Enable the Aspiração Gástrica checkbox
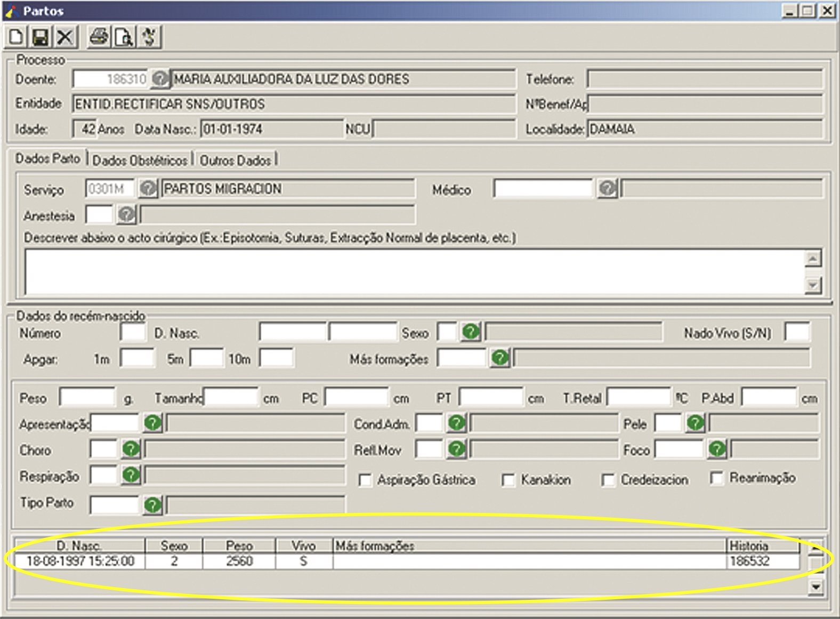The width and height of the screenshot is (840, 619). click(x=365, y=480)
